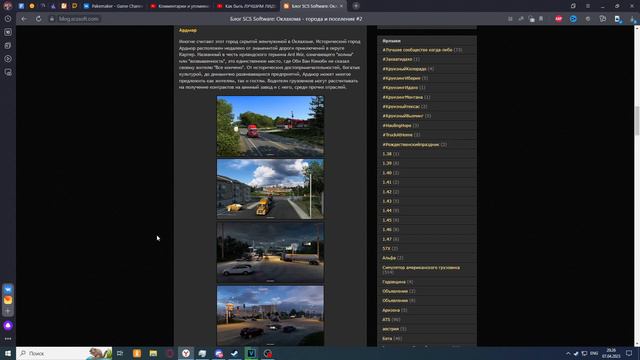
Task: Click the bookmark icon in address bar
Action: tap(541, 19)
